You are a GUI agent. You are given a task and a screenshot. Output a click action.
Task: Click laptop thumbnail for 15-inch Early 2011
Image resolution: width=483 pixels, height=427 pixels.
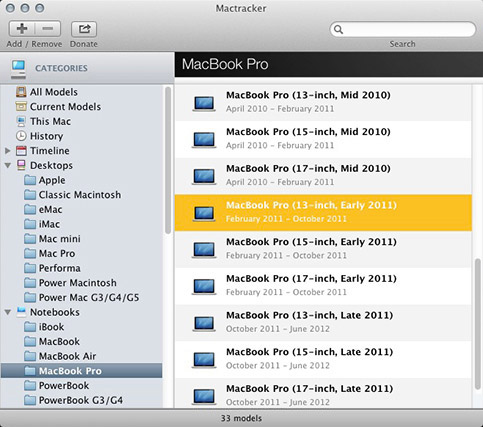(204, 250)
